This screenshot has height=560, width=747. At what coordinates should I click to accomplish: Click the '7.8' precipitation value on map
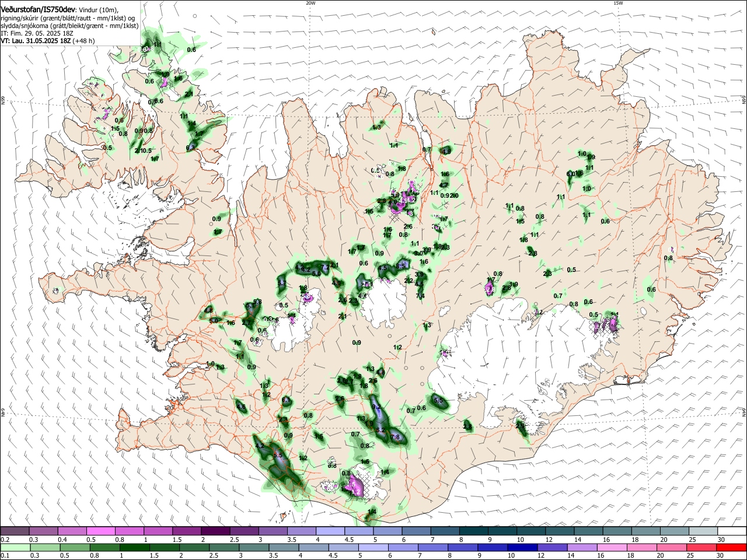pyautogui.click(x=395, y=437)
